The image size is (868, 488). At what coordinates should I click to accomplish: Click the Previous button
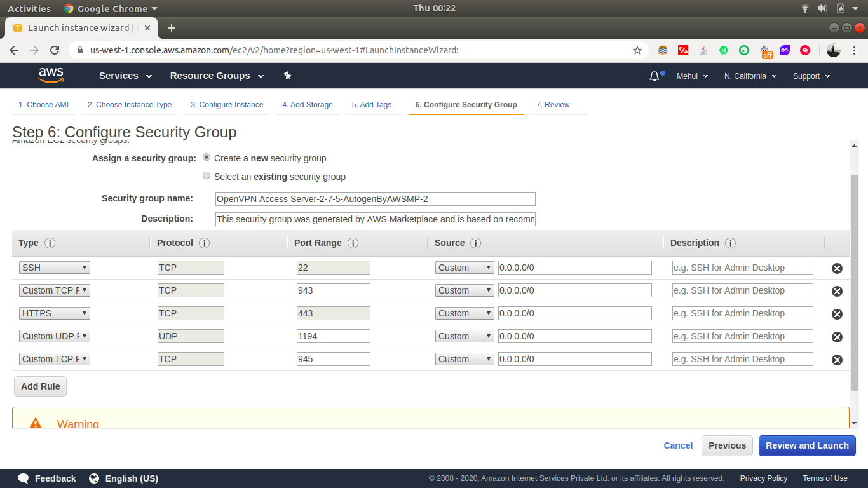727,445
